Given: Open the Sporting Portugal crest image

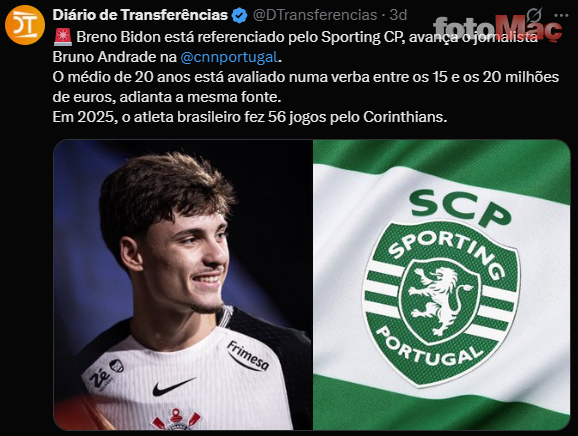Looking at the screenshot, I should [442, 285].
